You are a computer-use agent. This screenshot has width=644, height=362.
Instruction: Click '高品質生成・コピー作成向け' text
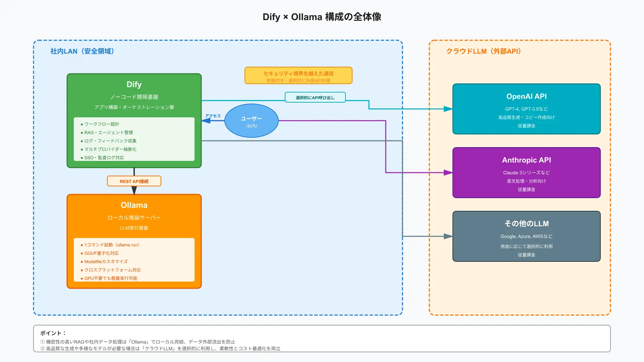click(x=526, y=117)
